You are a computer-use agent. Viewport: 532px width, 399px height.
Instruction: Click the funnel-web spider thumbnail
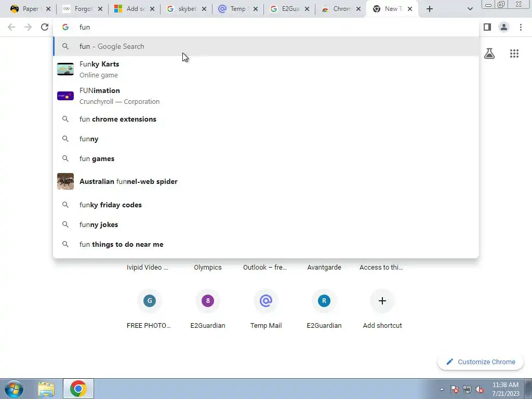tap(65, 181)
